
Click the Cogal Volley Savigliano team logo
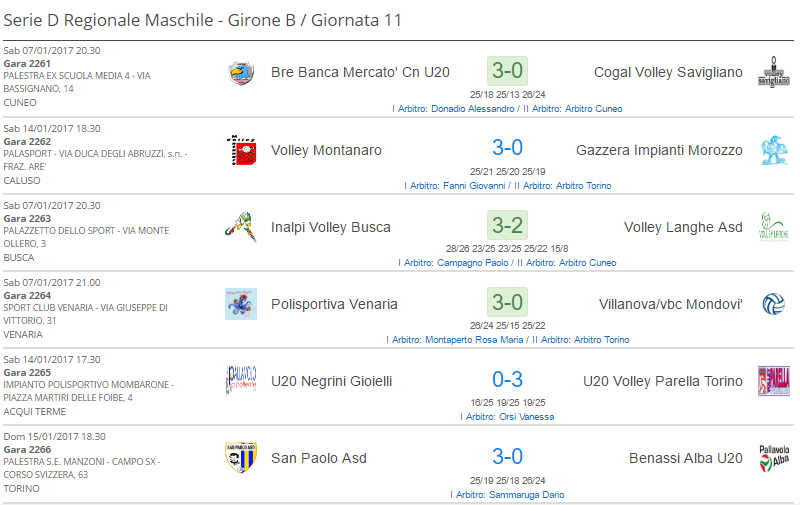(x=773, y=72)
